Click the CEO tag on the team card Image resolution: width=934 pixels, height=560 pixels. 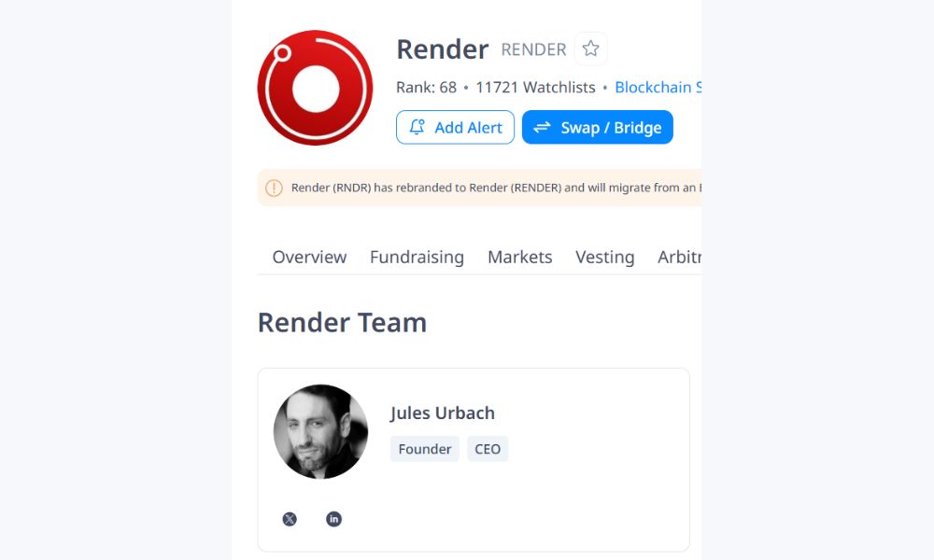[x=488, y=449]
